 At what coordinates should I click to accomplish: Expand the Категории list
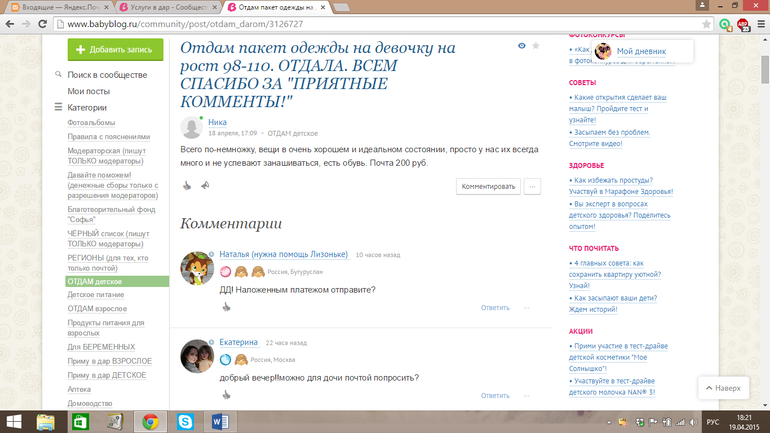pos(86,107)
